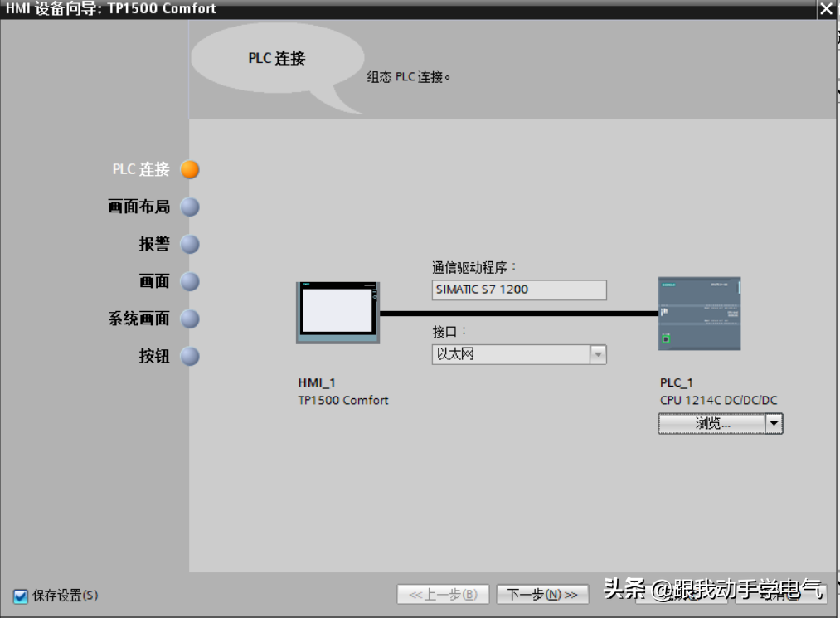
Task: Click the 下一步(N) >> button
Action: click(542, 595)
